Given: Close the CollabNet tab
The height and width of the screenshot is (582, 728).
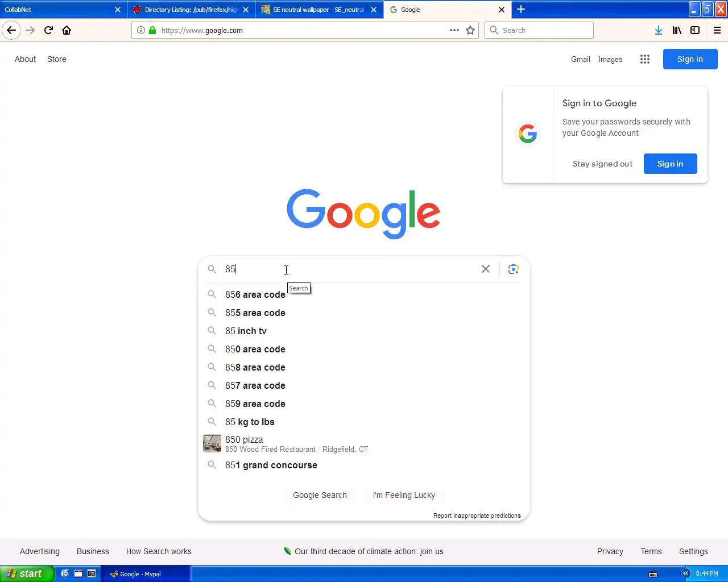Looking at the screenshot, I should [x=118, y=10].
